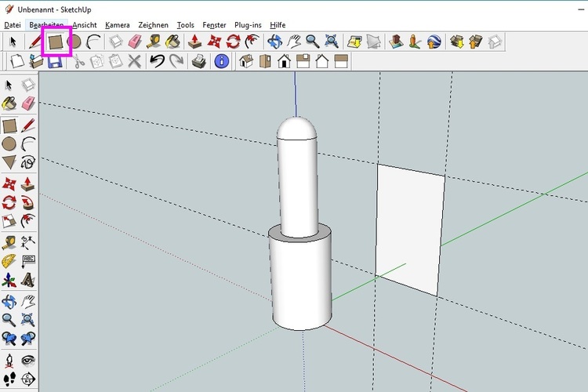588x392 pixels.
Task: Select the Scale tool
Action: click(9, 221)
